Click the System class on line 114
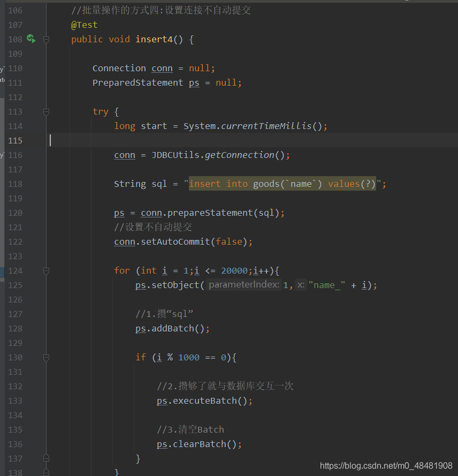Screen dimensions: 458x476 [x=199, y=126]
